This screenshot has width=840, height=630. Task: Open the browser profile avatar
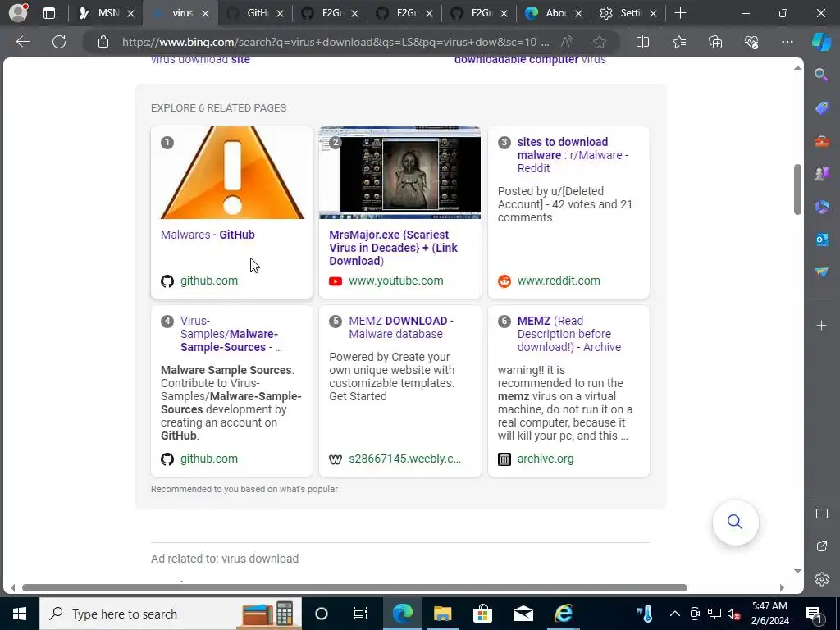tap(18, 13)
